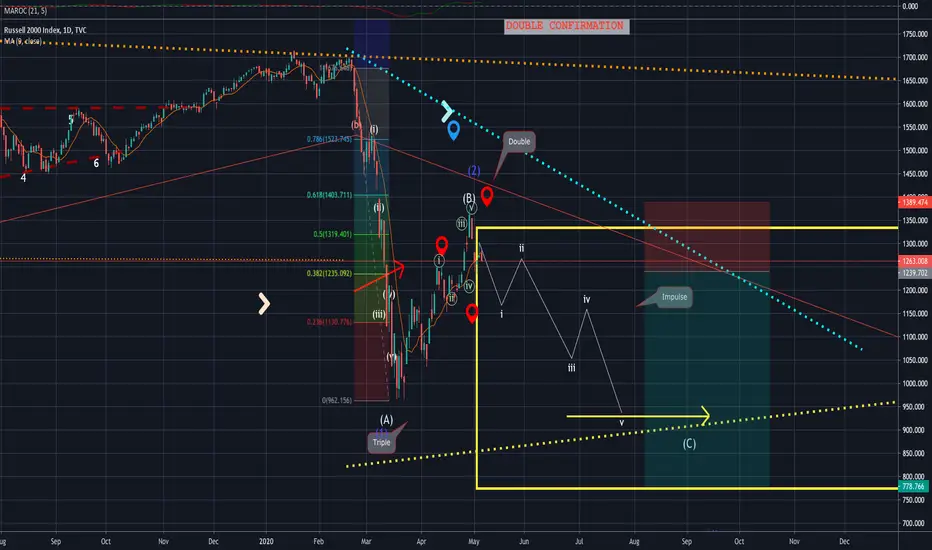Screen dimensions: 932x550
Task: Click the red 1263.008 price tag
Action: 914,261
